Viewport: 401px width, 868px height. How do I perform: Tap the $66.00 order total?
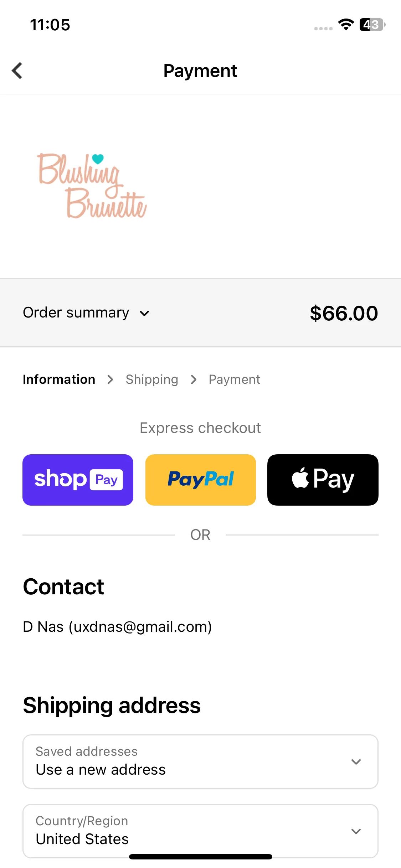[344, 313]
